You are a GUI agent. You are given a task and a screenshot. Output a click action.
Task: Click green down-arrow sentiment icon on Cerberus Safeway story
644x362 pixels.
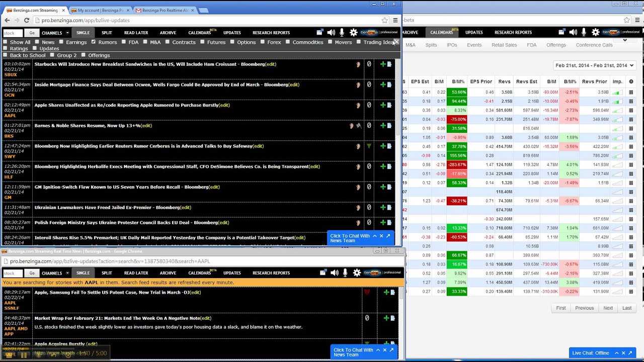(369, 146)
